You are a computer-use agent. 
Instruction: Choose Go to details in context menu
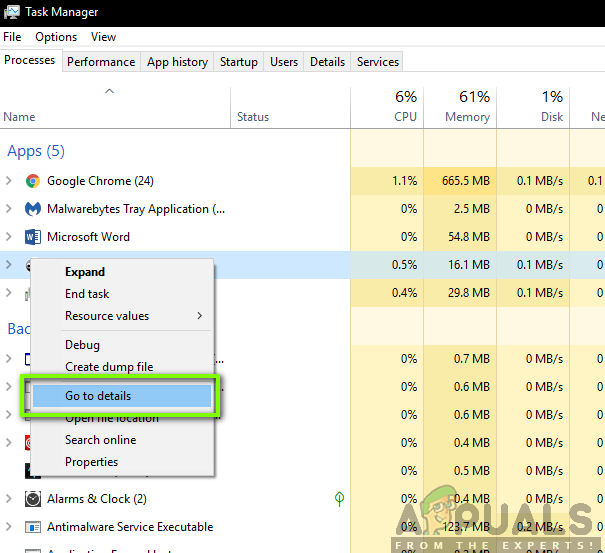pos(122,396)
